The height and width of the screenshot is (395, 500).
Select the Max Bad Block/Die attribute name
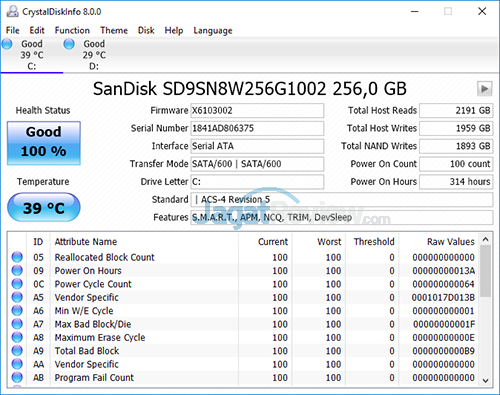tap(93, 324)
